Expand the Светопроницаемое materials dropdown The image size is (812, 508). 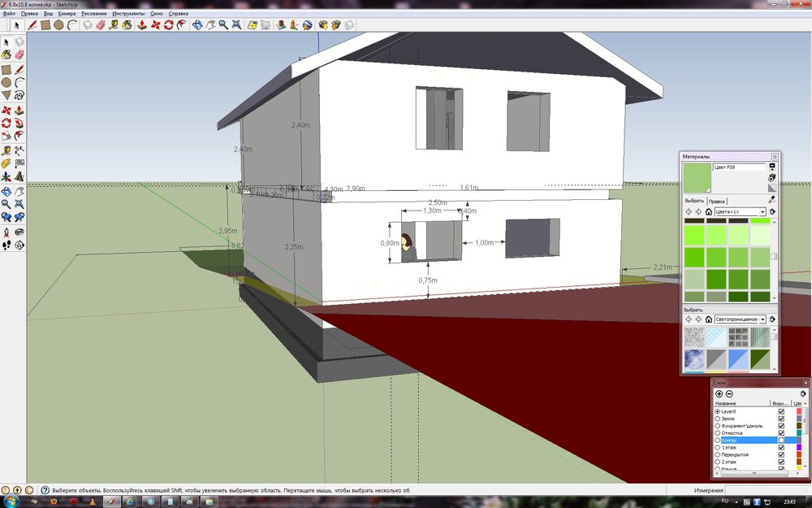762,319
